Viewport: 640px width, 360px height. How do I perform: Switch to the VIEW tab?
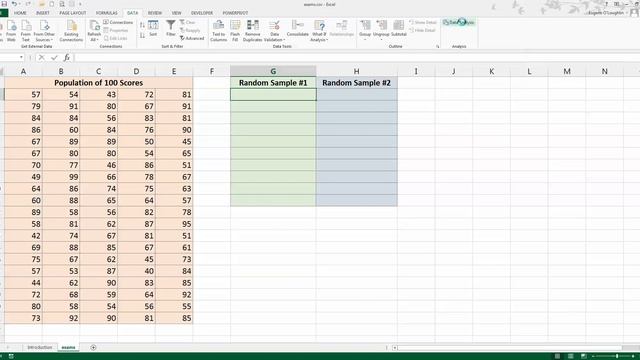pyautogui.click(x=176, y=13)
